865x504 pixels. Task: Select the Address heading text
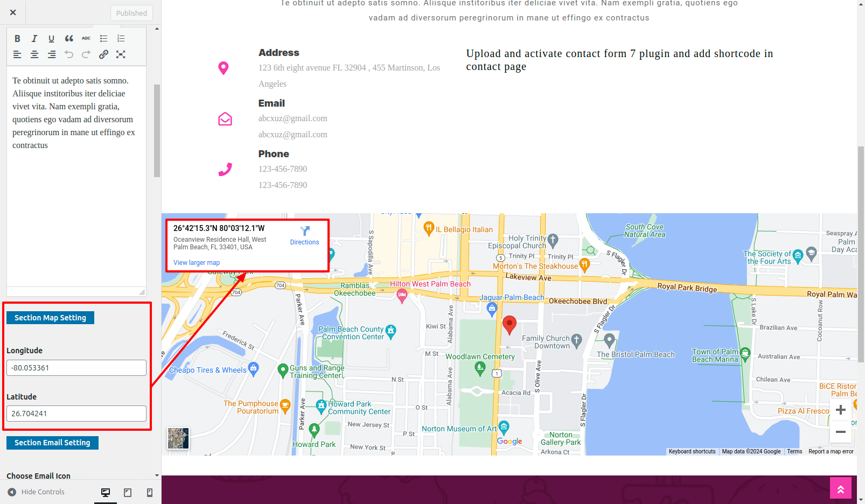point(278,53)
